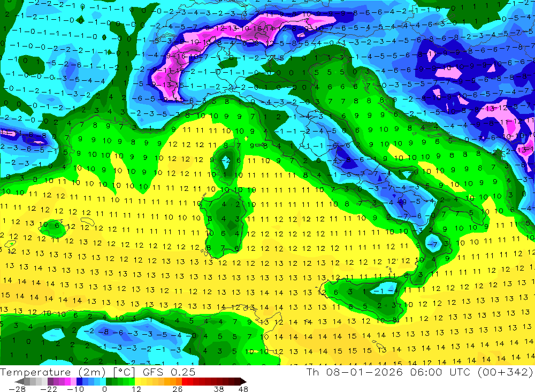Click the gray left arrow of color scale
The height and width of the screenshot is (392, 535).
pos(19,381)
